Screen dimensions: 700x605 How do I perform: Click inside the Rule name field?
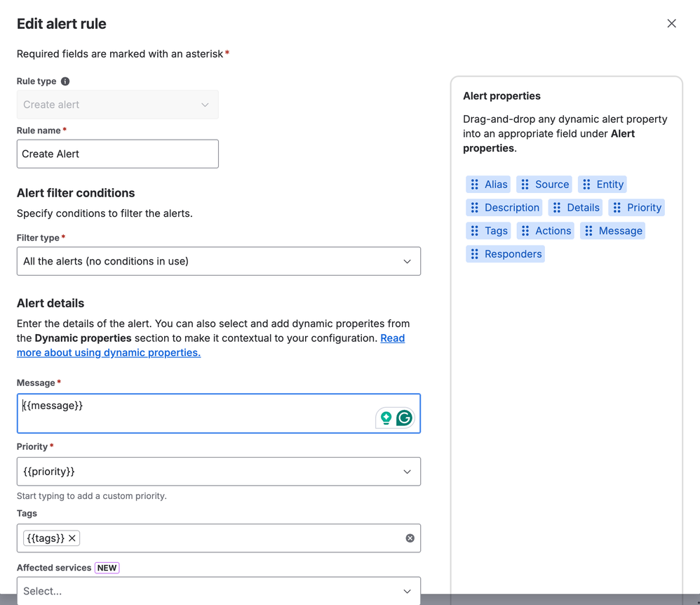pos(117,154)
